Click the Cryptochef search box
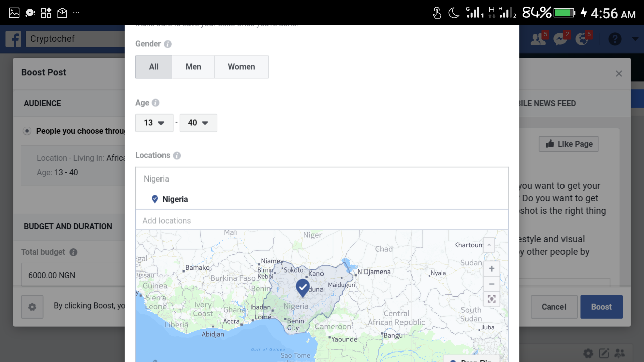This screenshot has width=644, height=362. [75, 39]
